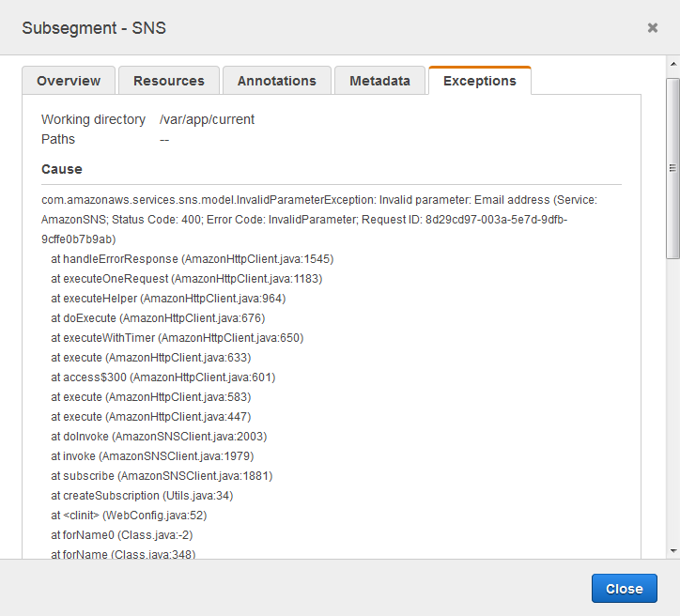Click the Subsegment - SNS dialog title
This screenshot has width=680, height=616.
[x=94, y=28]
